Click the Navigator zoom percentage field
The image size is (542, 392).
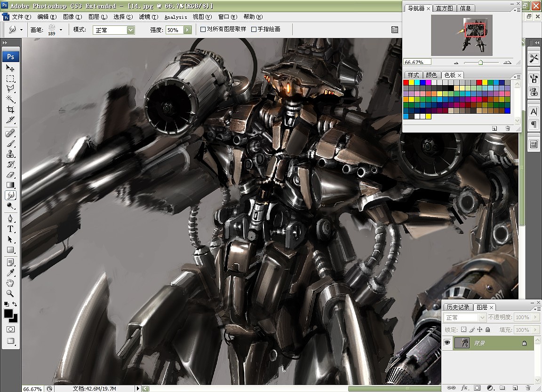(417, 62)
